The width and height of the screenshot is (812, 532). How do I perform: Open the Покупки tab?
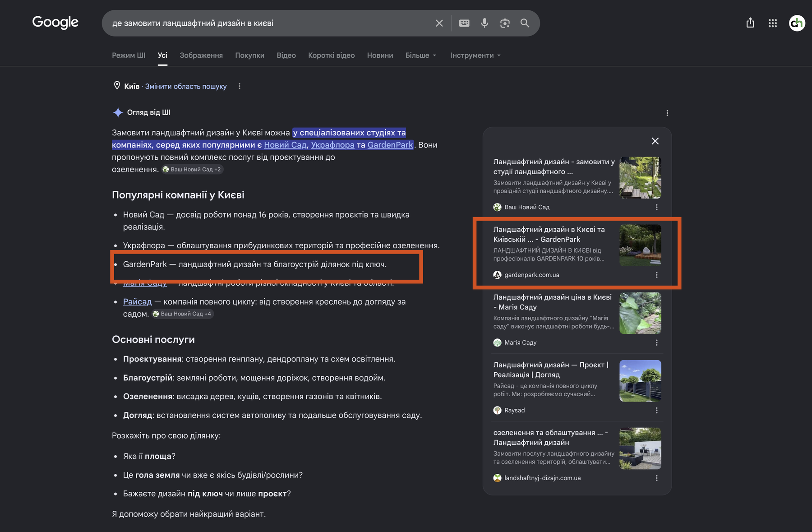tap(249, 55)
